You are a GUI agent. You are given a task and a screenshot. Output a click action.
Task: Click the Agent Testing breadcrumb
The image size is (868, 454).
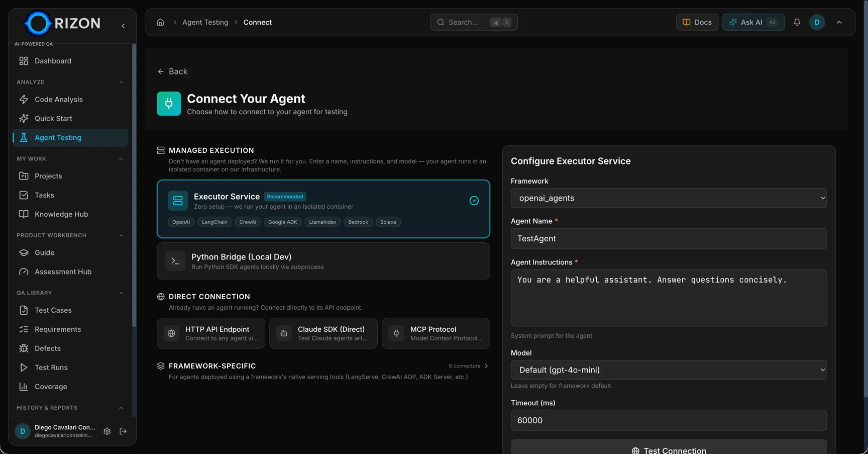click(x=205, y=22)
